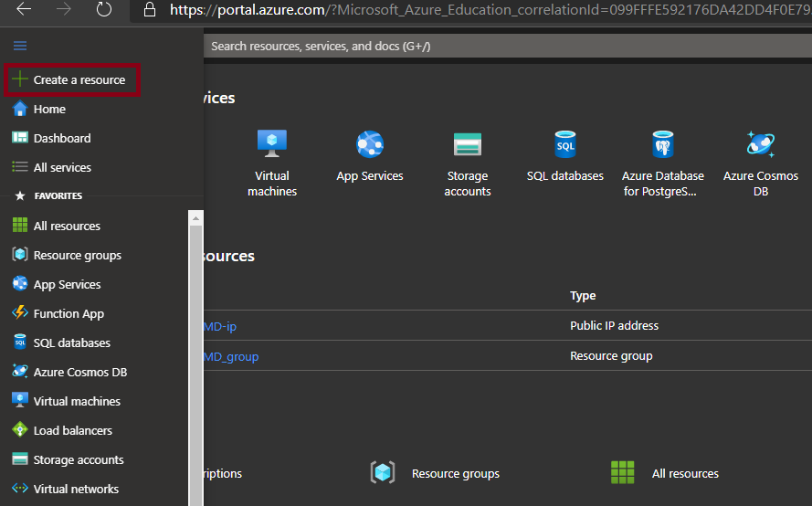
Task: Open All services from sidebar menu
Action: 62,167
